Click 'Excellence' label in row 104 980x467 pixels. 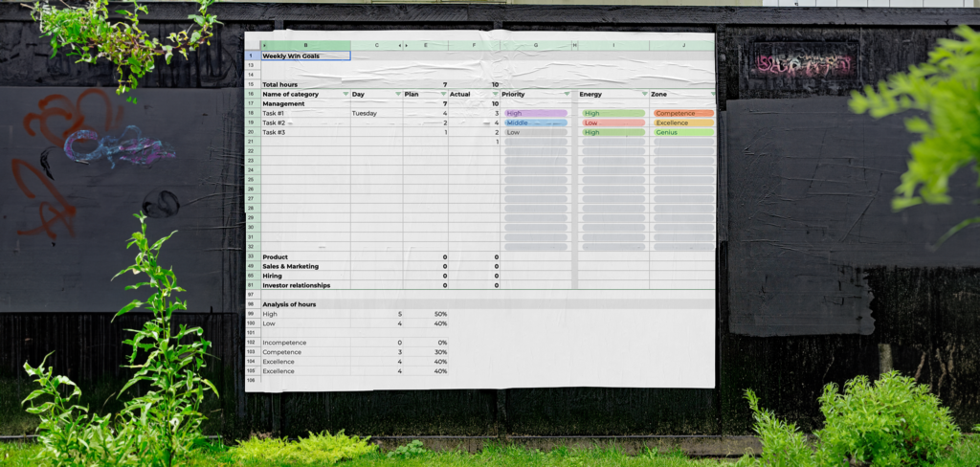point(278,362)
